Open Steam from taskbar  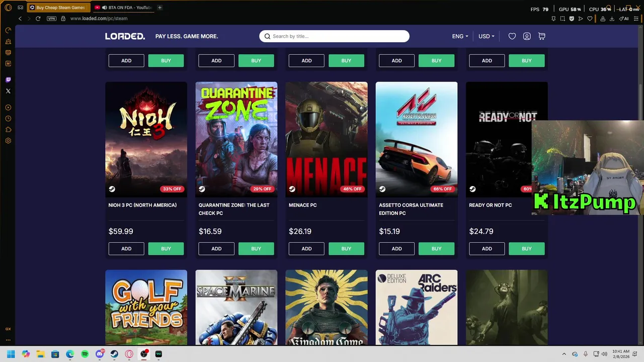point(114,354)
